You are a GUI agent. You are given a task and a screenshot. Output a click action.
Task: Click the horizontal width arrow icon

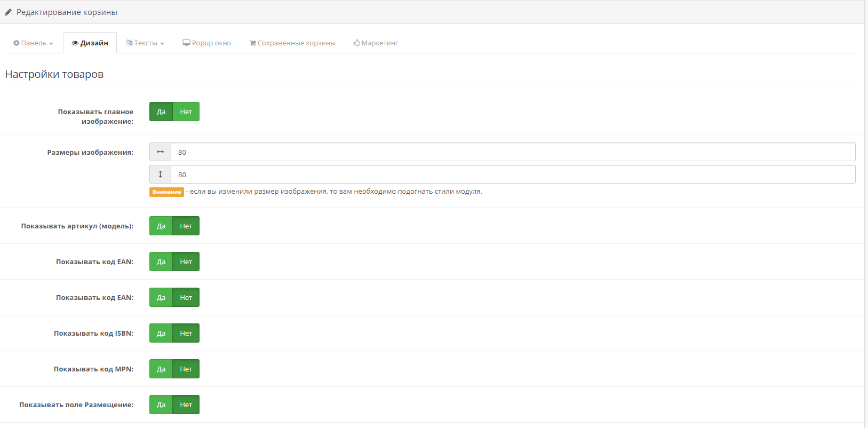(160, 152)
